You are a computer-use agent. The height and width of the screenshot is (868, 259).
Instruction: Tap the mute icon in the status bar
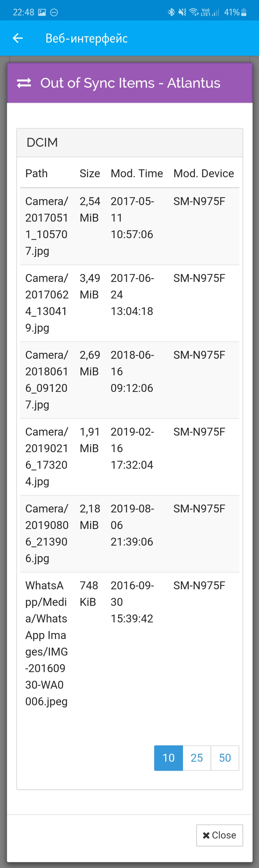click(x=182, y=12)
